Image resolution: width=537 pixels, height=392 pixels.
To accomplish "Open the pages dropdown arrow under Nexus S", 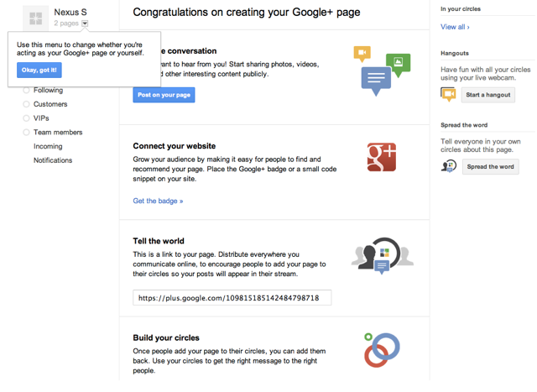I will pos(85,24).
